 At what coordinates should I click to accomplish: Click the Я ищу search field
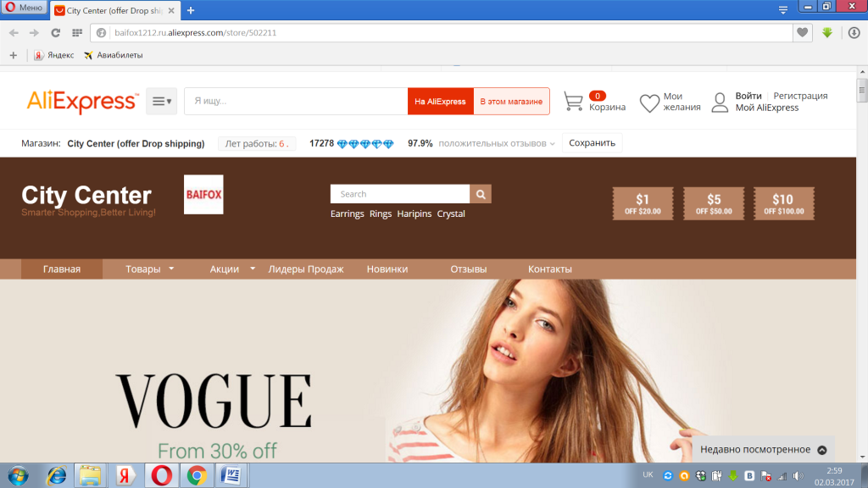296,102
